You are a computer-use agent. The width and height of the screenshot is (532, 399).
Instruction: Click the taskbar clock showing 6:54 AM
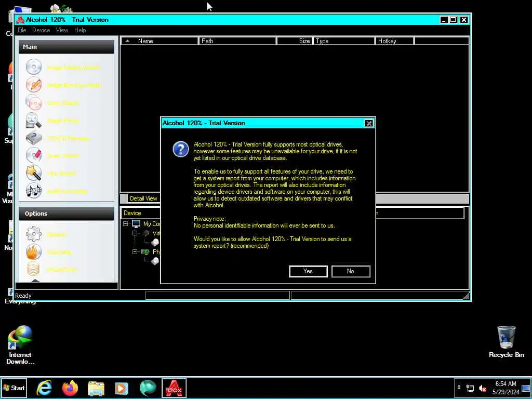tap(506, 388)
